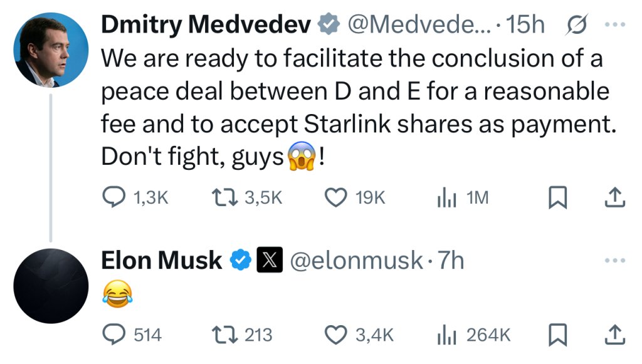The image size is (642, 364).
Task: Reply to Dmitry Medvedev's tweet
Action: point(113,197)
